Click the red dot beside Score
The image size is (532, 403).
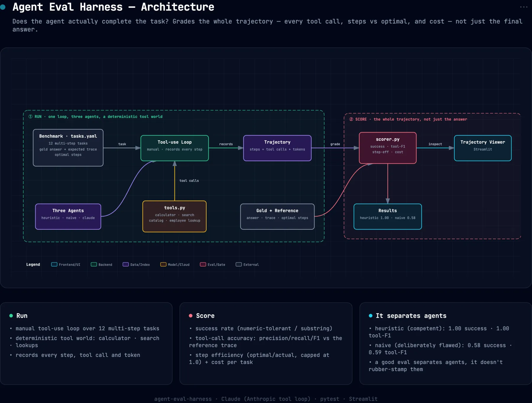191,316
